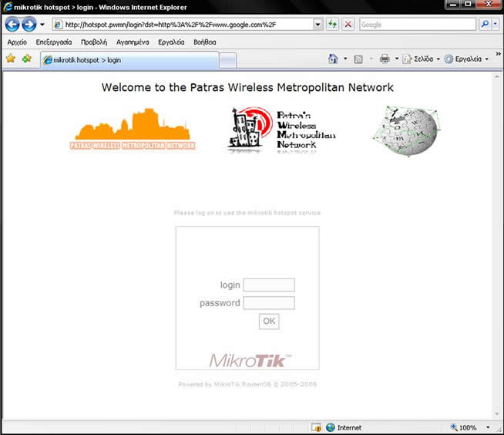
Task: Open the Εργαλεία tools dropdown in command bar
Action: click(x=465, y=59)
